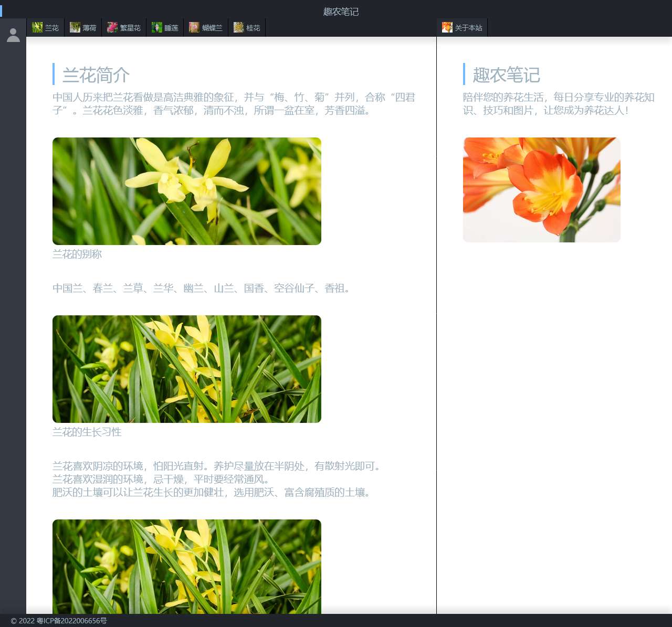Open the orchid photo above 兰花的生长习性
The width and height of the screenshot is (672, 627).
(x=187, y=369)
